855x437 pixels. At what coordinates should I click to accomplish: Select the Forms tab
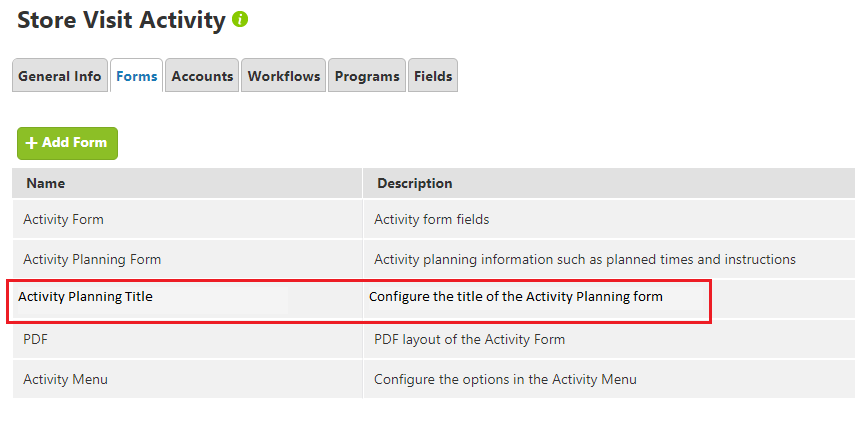(x=136, y=76)
